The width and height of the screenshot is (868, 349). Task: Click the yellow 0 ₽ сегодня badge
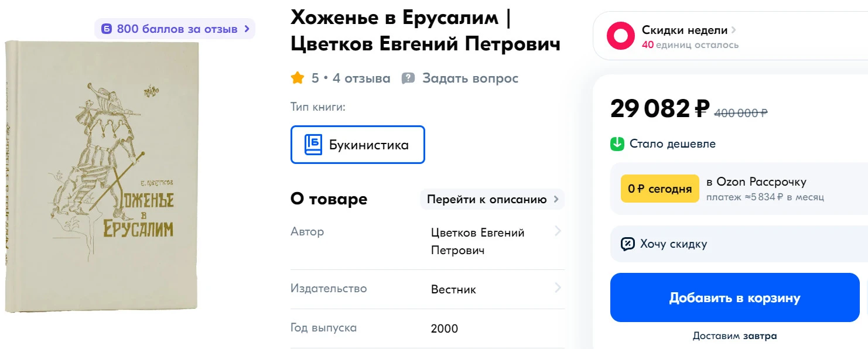(x=660, y=189)
